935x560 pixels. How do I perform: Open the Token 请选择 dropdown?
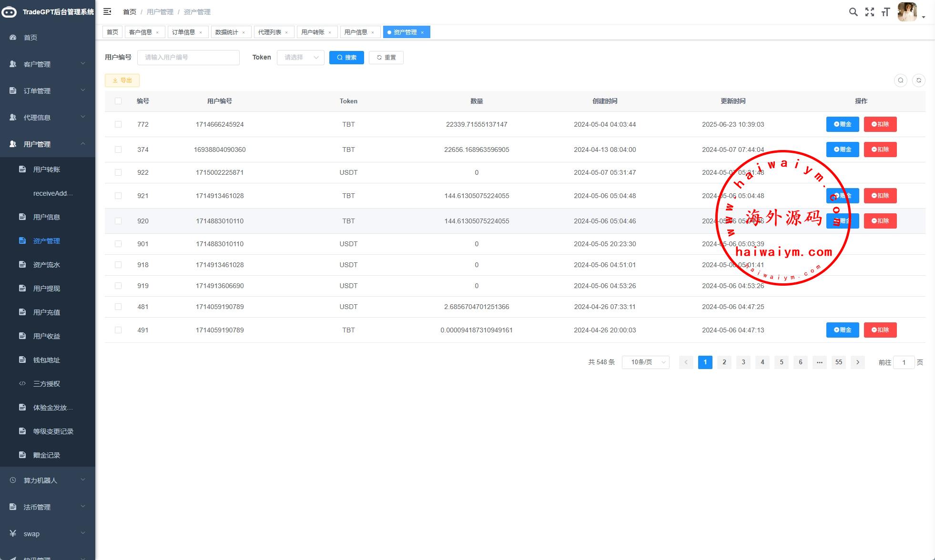coord(300,57)
